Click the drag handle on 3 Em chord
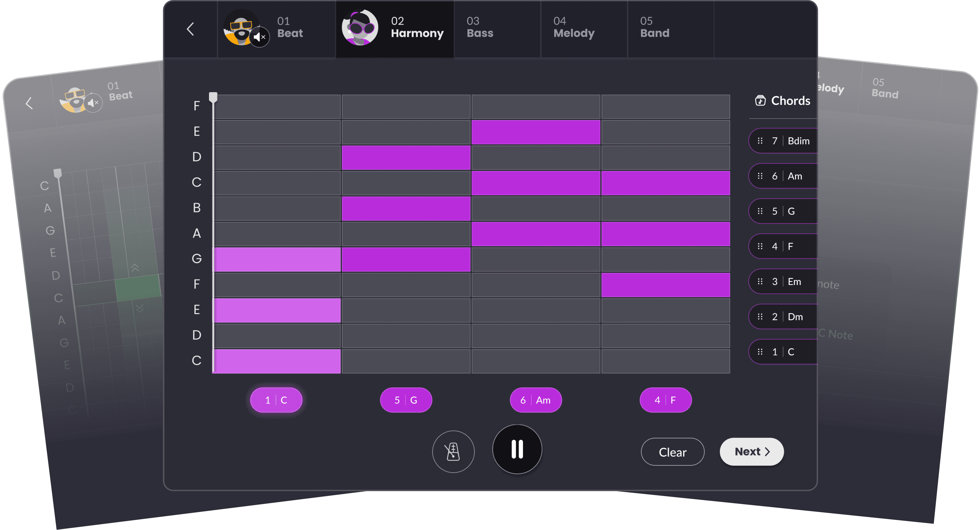The height and width of the screenshot is (530, 980). point(760,281)
